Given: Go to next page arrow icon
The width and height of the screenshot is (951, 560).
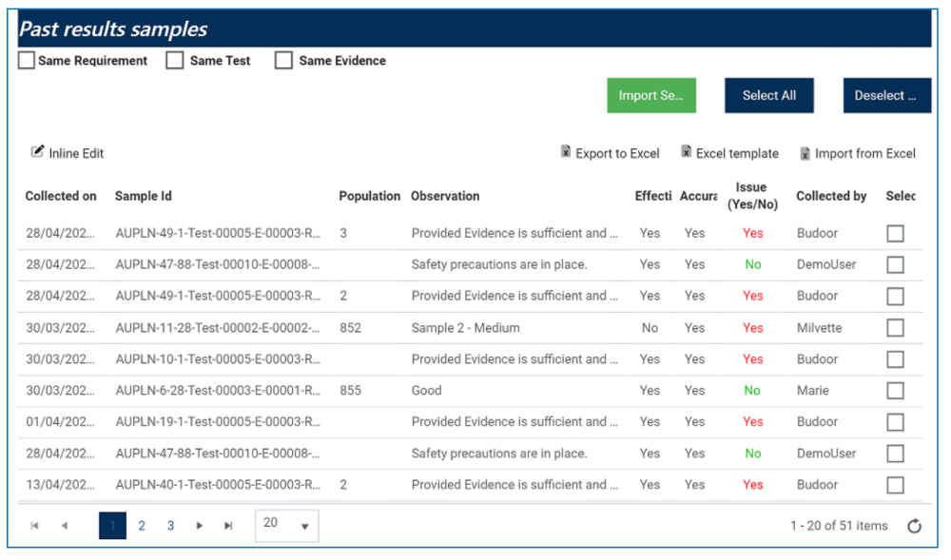Looking at the screenshot, I should [200, 526].
